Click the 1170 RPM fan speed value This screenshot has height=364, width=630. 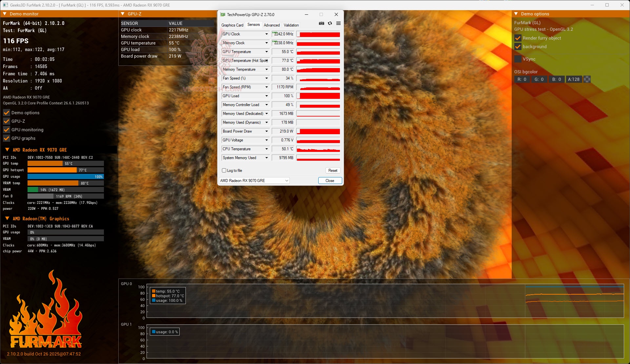283,87
